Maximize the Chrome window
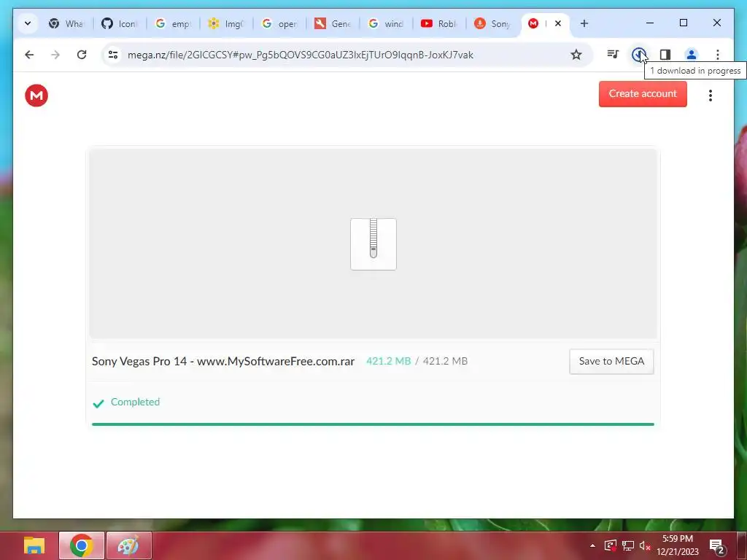 [x=683, y=23]
